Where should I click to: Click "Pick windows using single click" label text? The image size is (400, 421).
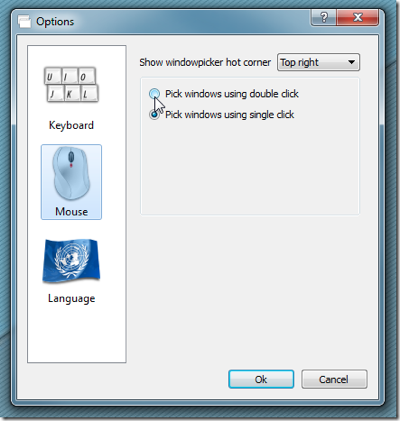pos(230,115)
